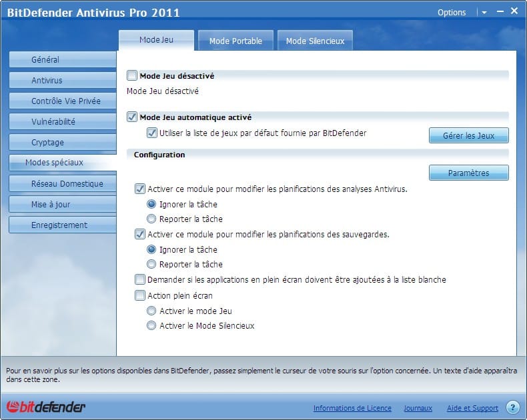
Task: Open the Informations de Licence link
Action: [x=352, y=408]
